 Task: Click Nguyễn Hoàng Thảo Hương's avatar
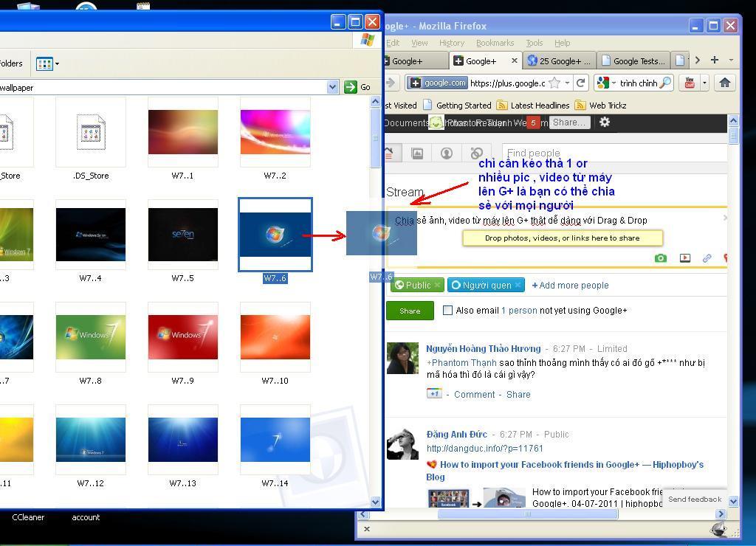(x=402, y=358)
